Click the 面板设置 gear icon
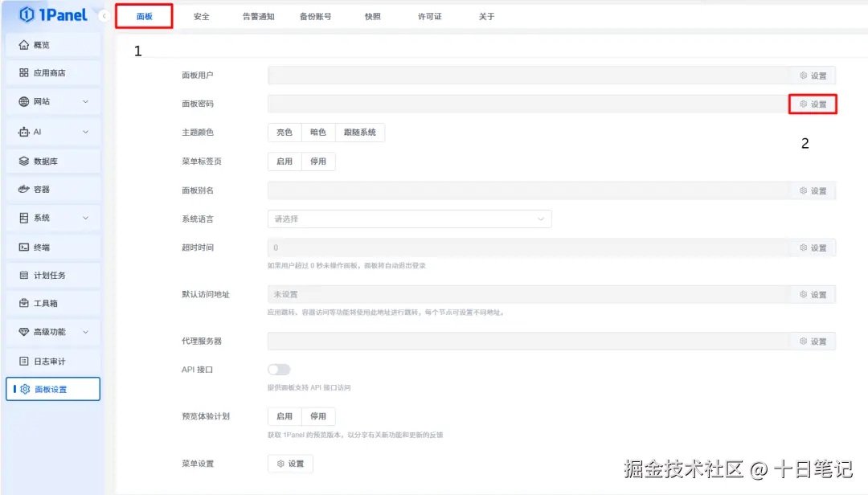This screenshot has height=495, width=868. coord(25,389)
